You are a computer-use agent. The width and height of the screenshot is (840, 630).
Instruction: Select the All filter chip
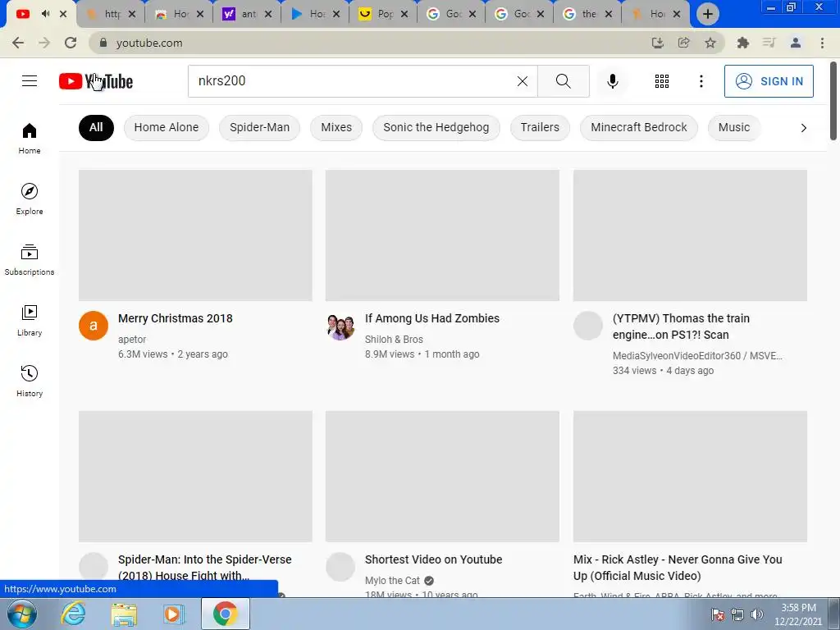(x=96, y=127)
